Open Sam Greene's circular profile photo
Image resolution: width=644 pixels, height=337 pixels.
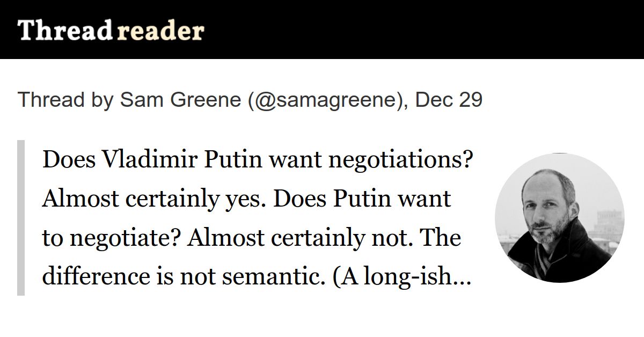(559, 218)
